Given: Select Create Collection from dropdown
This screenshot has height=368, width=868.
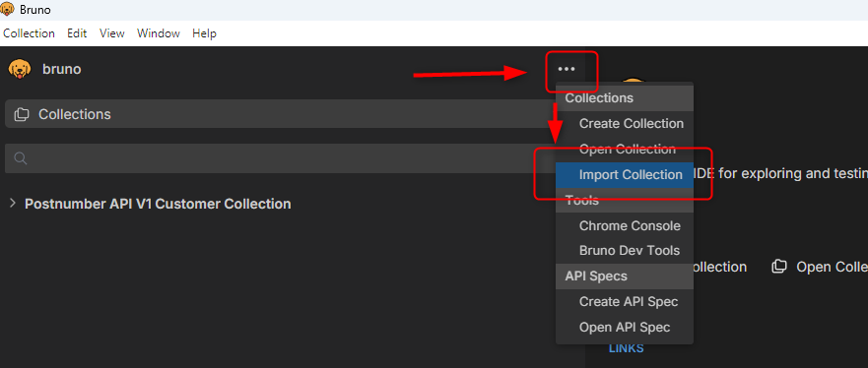Looking at the screenshot, I should 625,124.
